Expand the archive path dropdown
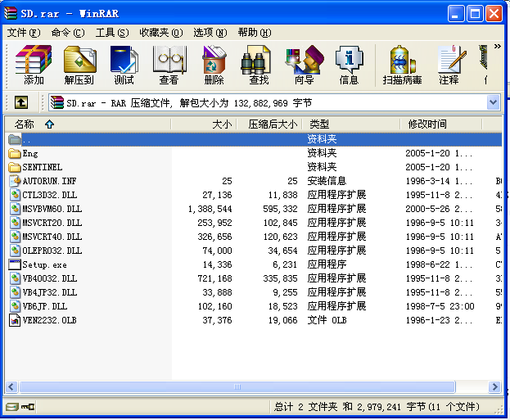Viewport: 510px width, 420px height. pyautogui.click(x=493, y=102)
